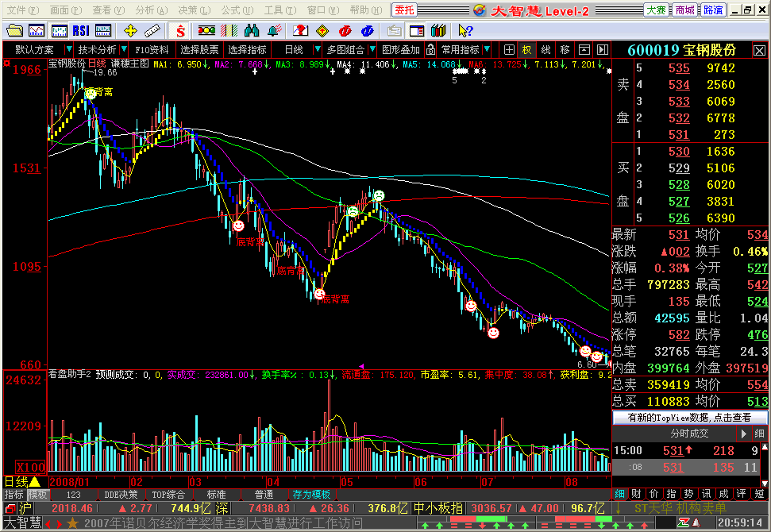Click the books library icon
The width and height of the screenshot is (771, 532).
click(438, 31)
